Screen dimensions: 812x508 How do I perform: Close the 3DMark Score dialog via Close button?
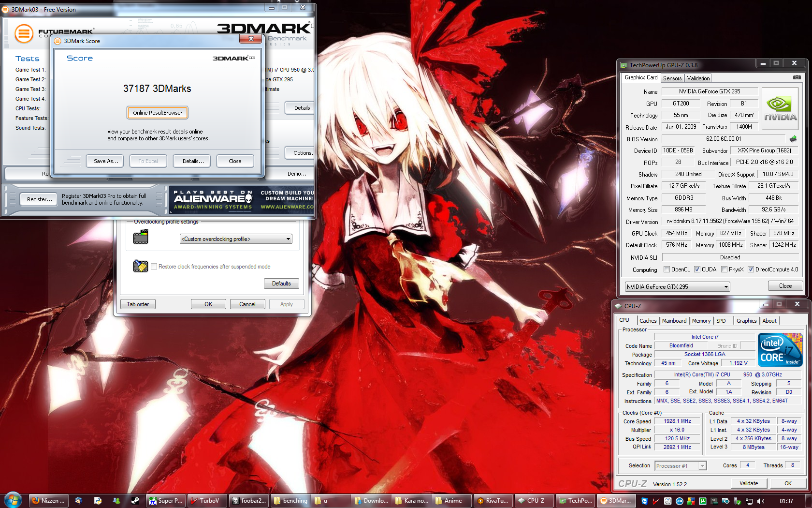click(235, 161)
